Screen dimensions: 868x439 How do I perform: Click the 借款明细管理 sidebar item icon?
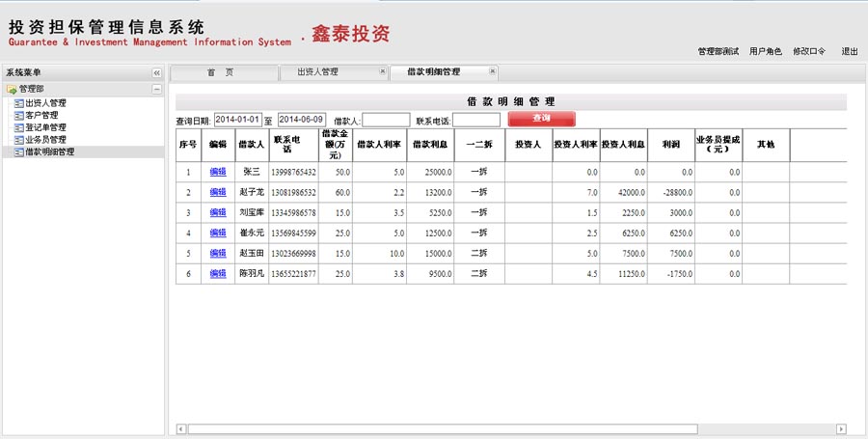[19, 151]
